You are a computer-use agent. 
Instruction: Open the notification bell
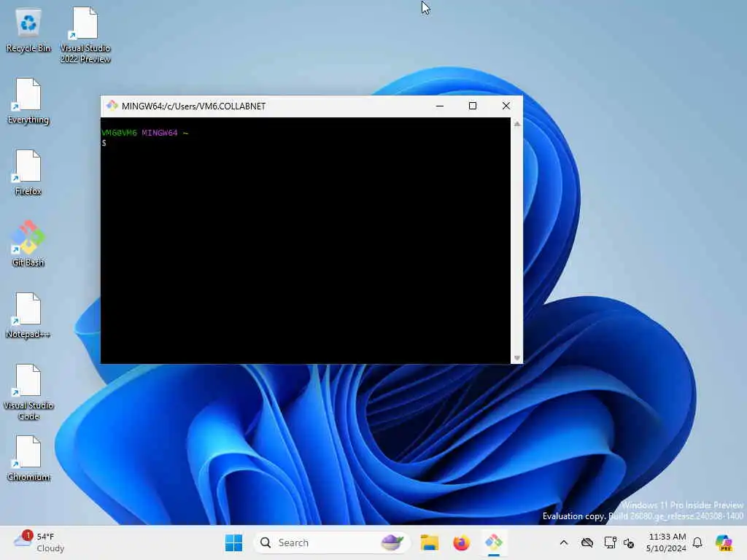(697, 542)
